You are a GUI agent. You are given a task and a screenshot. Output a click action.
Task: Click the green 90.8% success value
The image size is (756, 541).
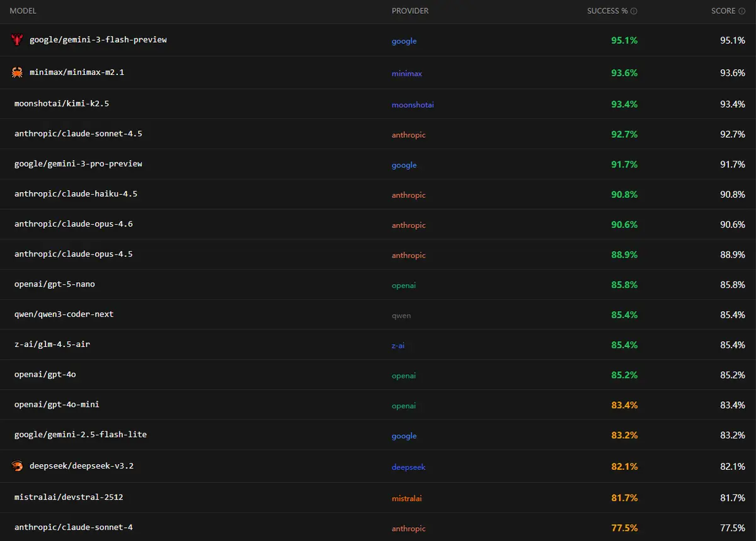(624, 195)
